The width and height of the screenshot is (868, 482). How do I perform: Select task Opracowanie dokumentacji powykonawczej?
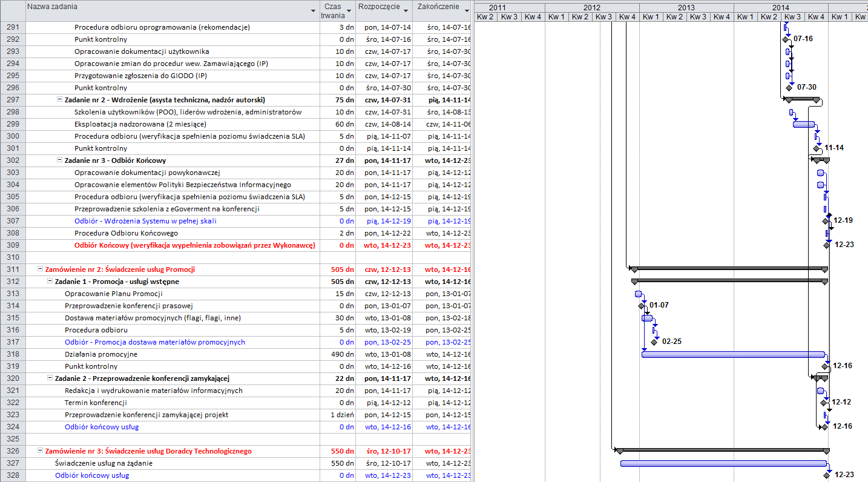(x=147, y=173)
